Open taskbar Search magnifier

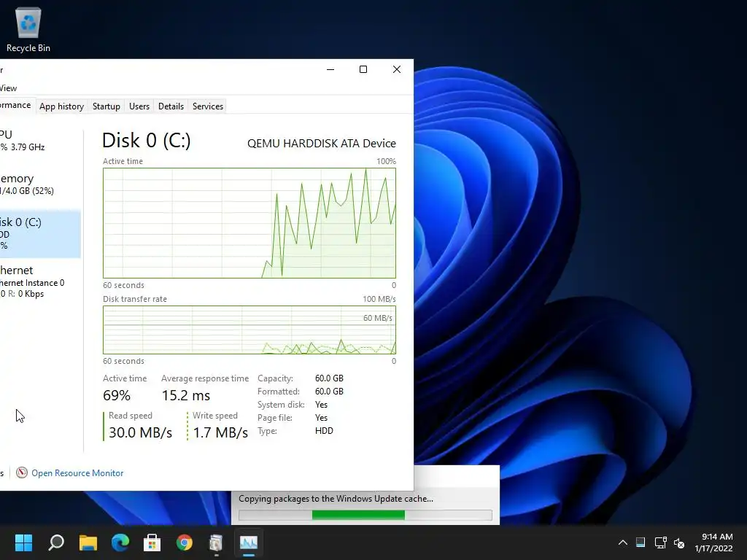click(56, 542)
